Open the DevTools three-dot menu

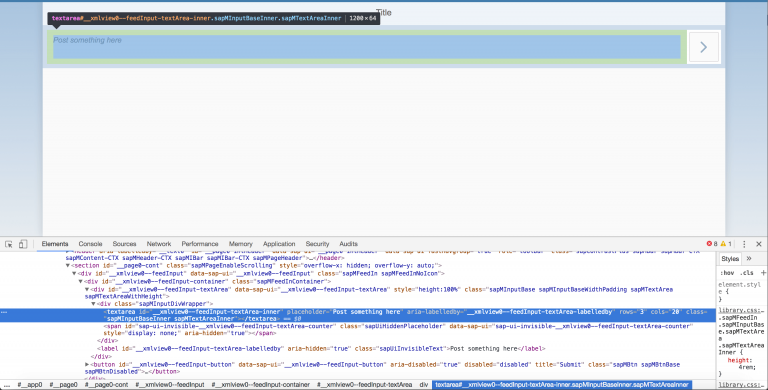point(744,244)
